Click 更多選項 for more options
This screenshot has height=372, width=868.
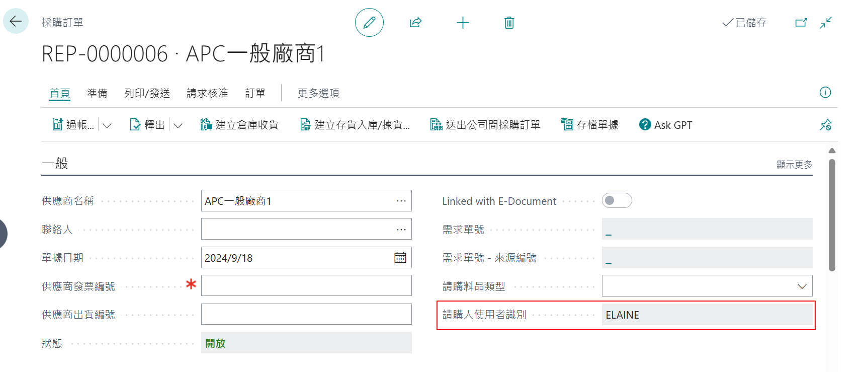(318, 93)
